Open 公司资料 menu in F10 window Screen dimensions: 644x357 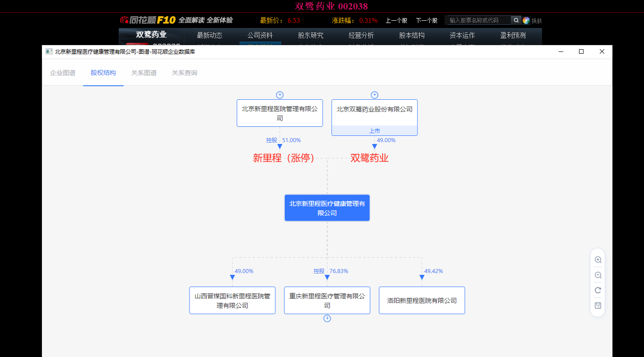click(x=260, y=35)
